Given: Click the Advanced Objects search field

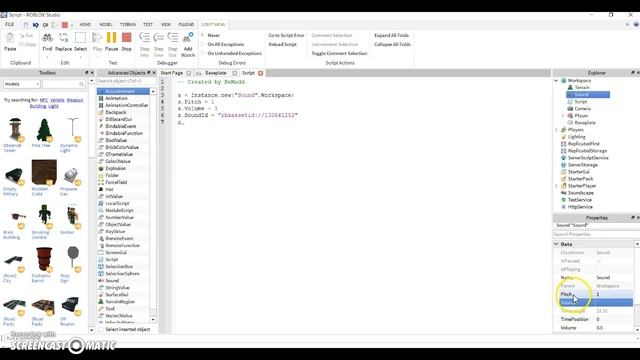Looking at the screenshot, I should (126, 81).
